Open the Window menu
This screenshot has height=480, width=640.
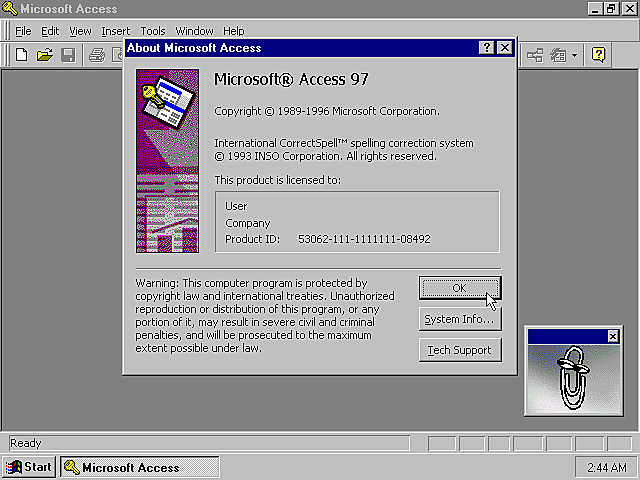[x=194, y=31]
